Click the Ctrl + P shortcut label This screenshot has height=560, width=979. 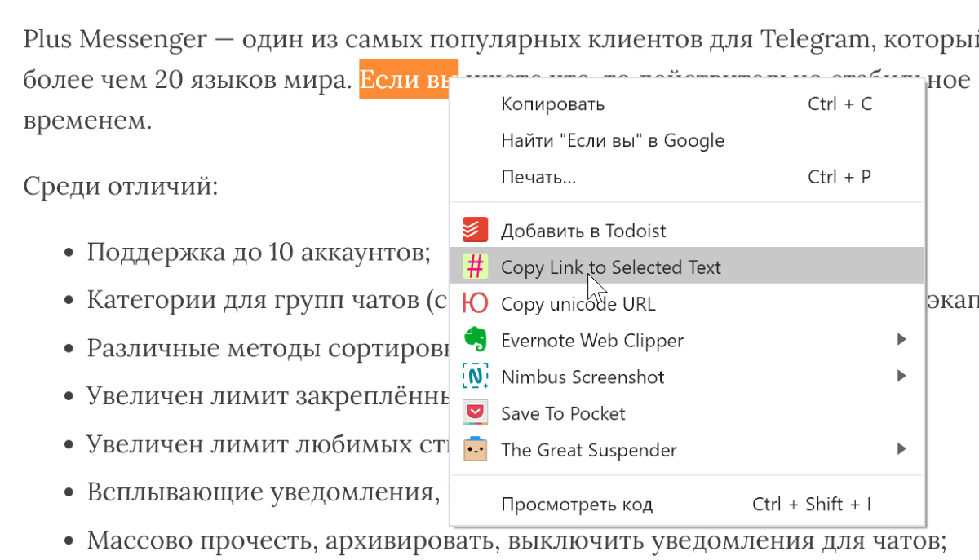839,177
